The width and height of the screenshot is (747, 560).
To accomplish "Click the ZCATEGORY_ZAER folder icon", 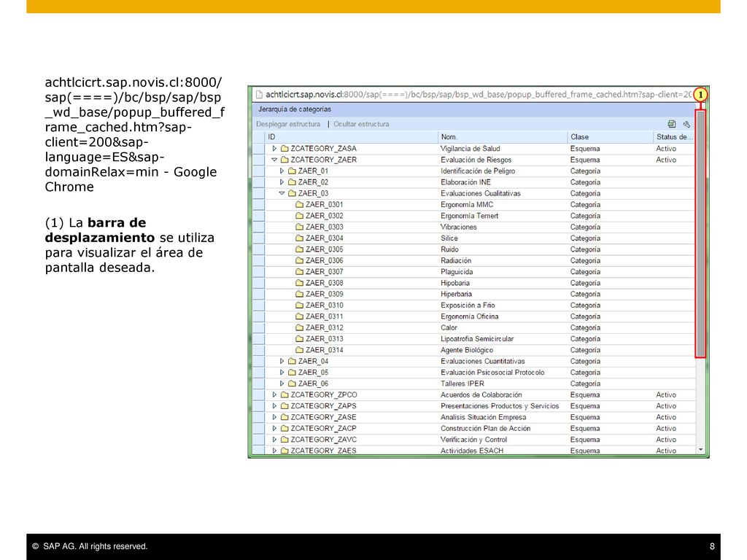I will coord(285,160).
